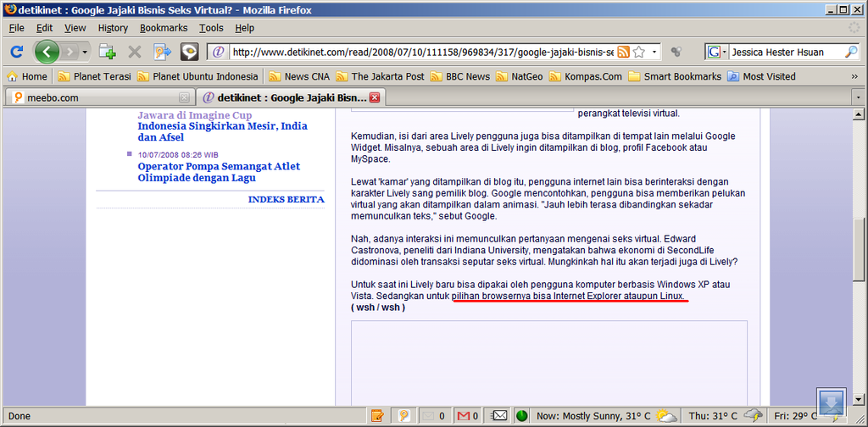Click the 'Now: Mostly Sunny, 31° C' weather text
868x427 pixels.
(593, 416)
